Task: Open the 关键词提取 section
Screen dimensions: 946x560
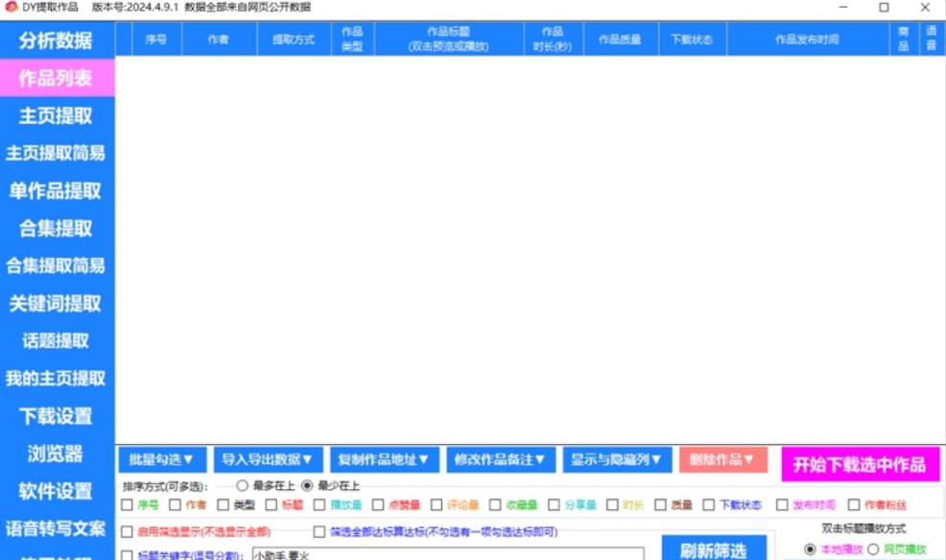Action: (57, 303)
